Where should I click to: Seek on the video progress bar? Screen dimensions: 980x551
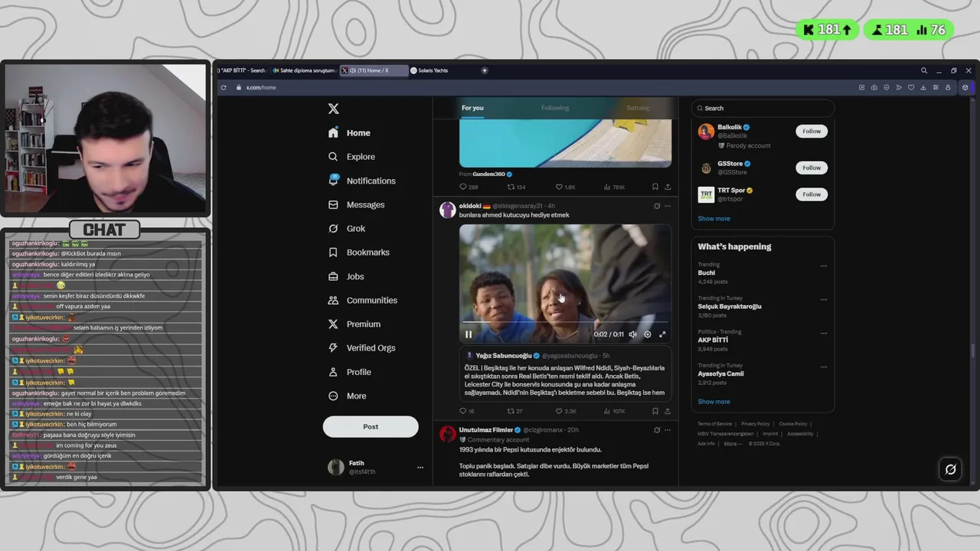tap(565, 322)
